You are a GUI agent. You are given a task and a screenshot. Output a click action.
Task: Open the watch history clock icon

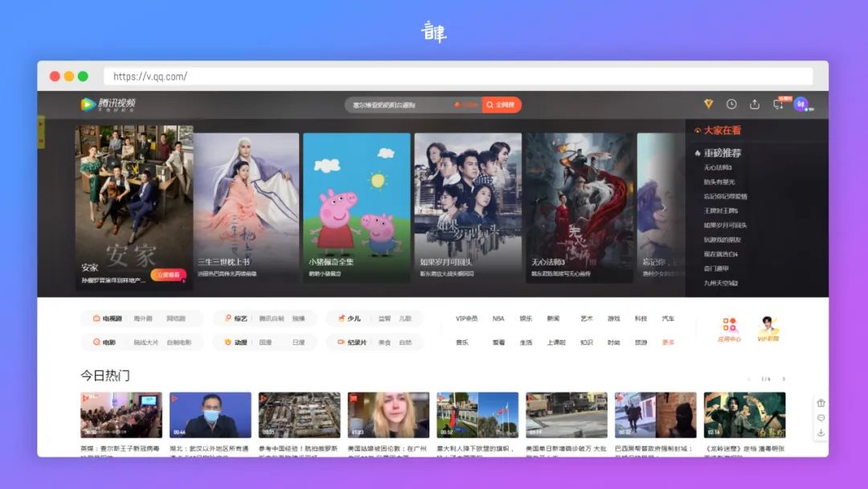(x=731, y=104)
